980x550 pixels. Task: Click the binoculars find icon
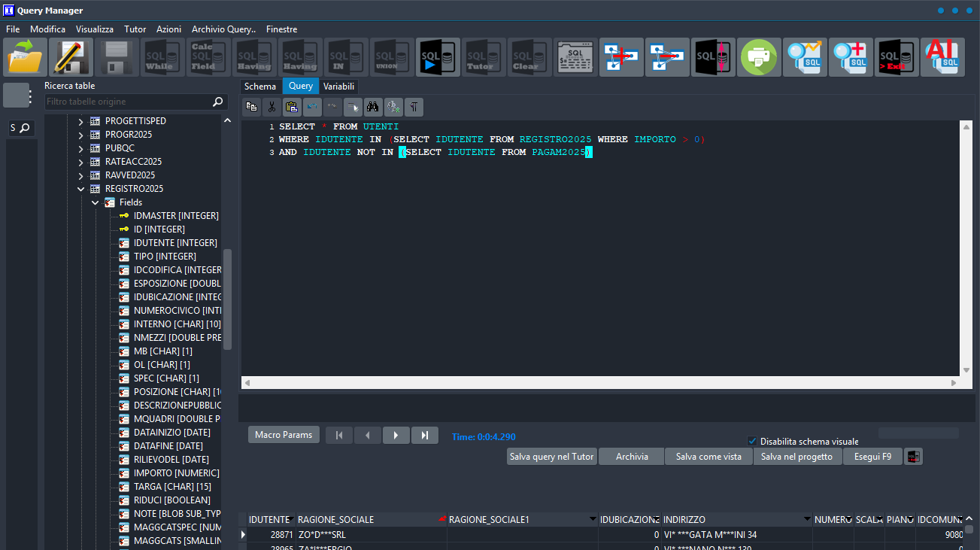pos(373,107)
